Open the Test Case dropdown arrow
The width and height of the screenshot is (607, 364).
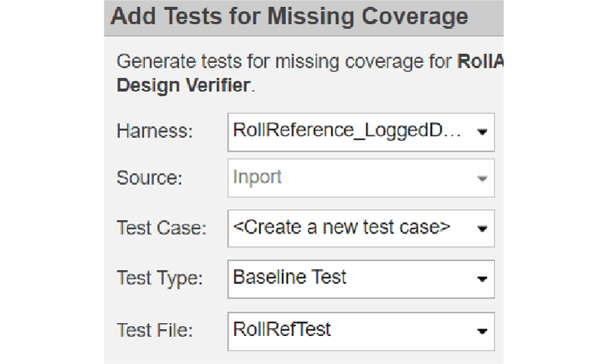point(482,229)
